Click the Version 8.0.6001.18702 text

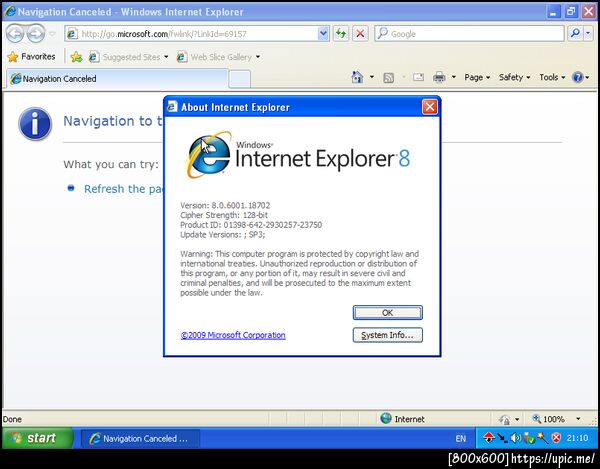coord(225,205)
